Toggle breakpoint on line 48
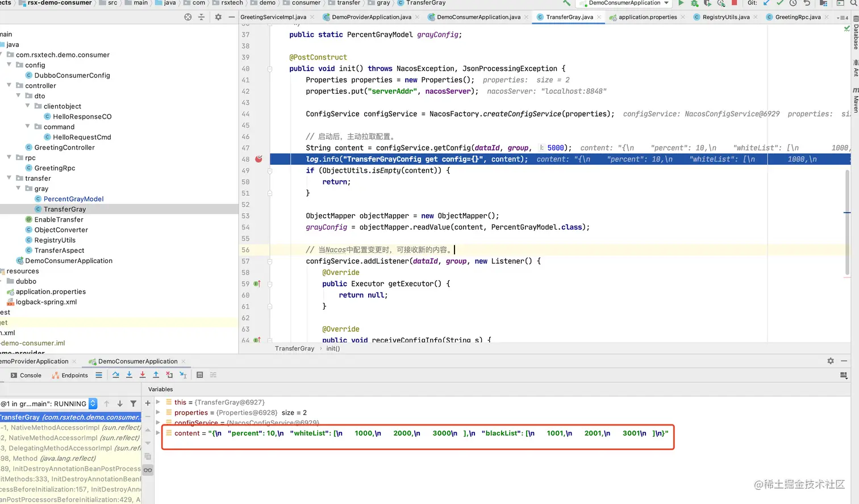This screenshot has width=859, height=504. click(258, 159)
